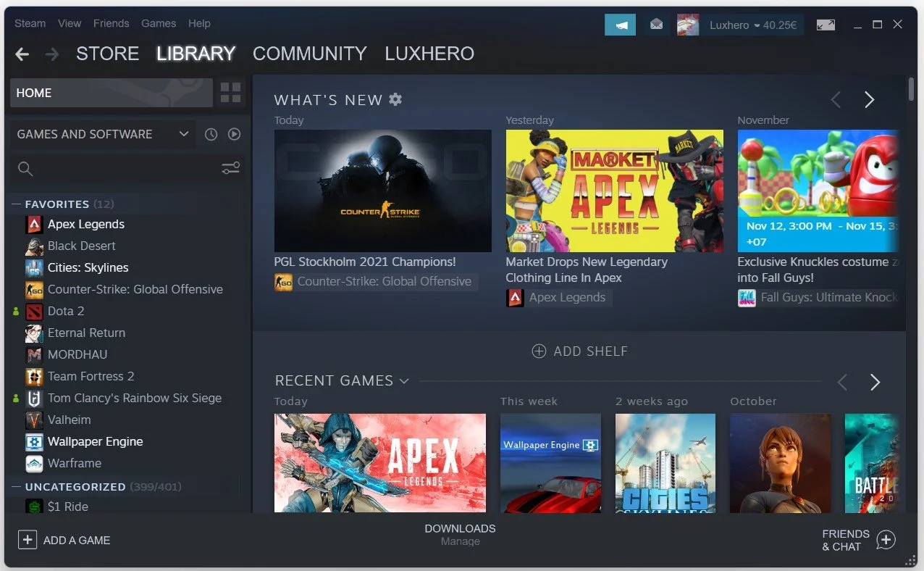This screenshot has width=924, height=571.
Task: Go to the Community tab
Action: pyautogui.click(x=309, y=54)
